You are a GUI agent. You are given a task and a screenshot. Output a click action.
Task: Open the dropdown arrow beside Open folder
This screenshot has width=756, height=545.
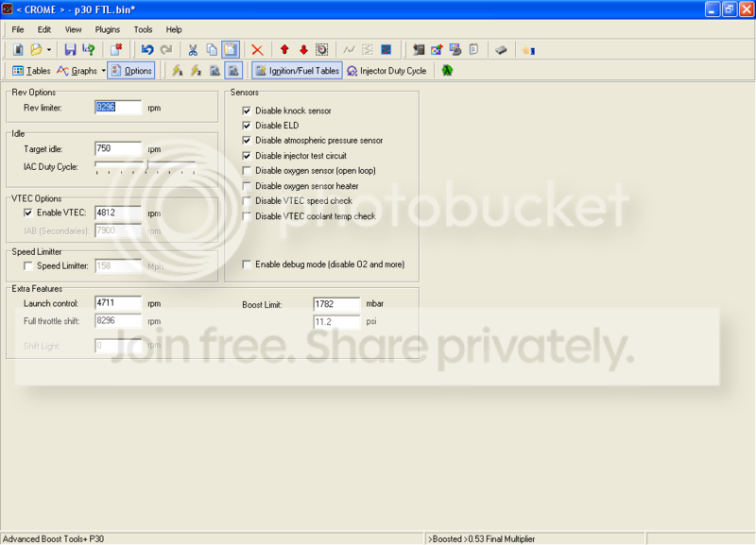click(x=49, y=49)
